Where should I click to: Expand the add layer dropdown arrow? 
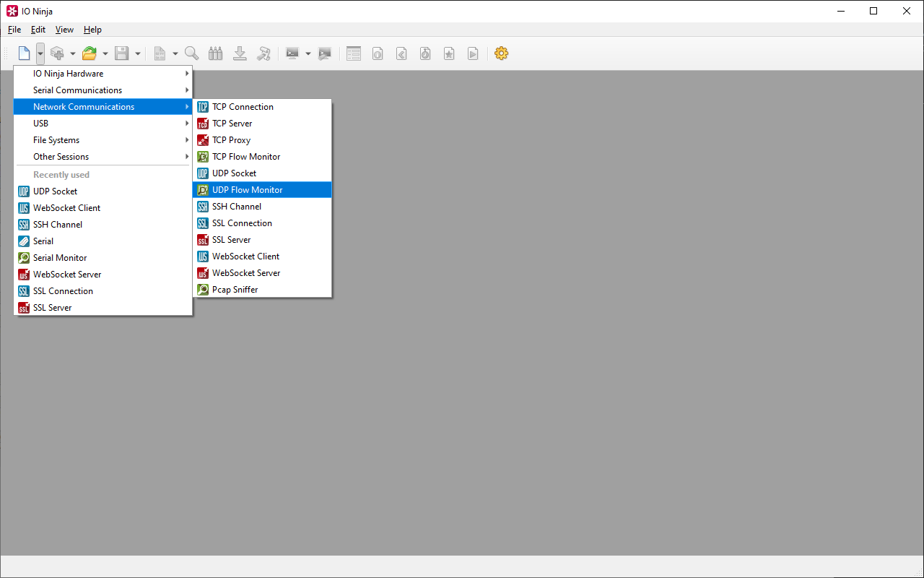pyautogui.click(x=73, y=53)
